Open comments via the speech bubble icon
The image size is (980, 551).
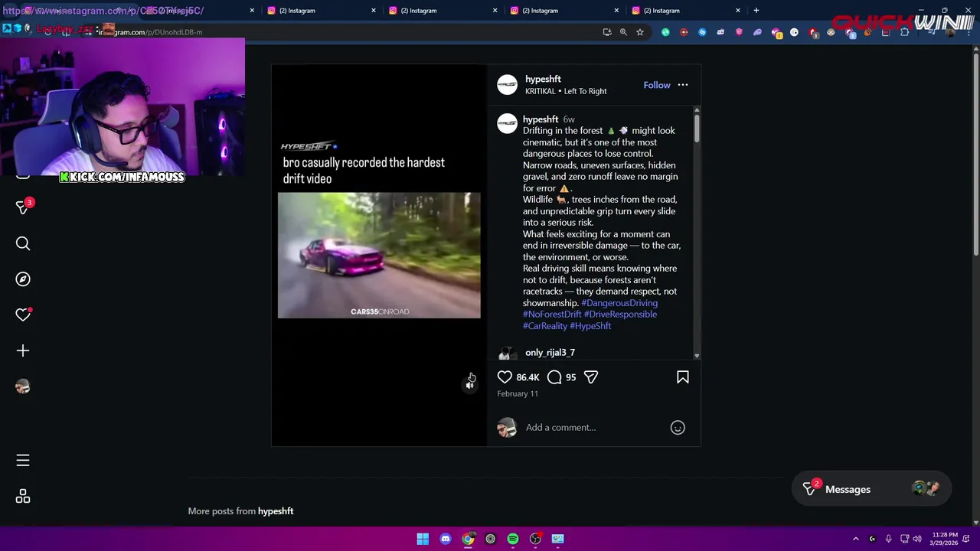[x=554, y=377]
